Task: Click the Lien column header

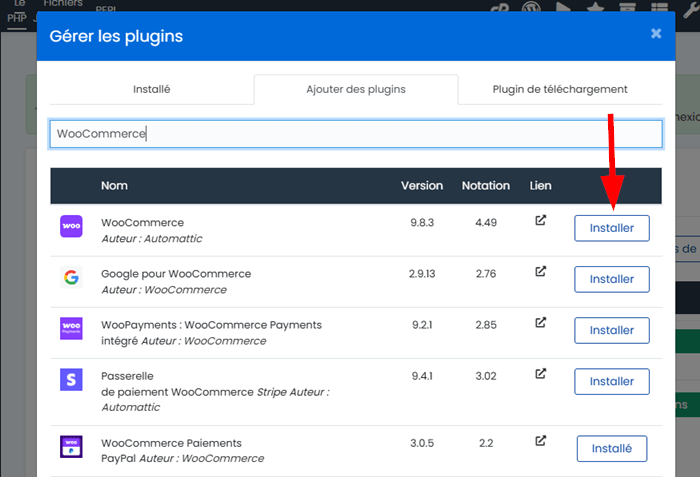Action: (540, 186)
